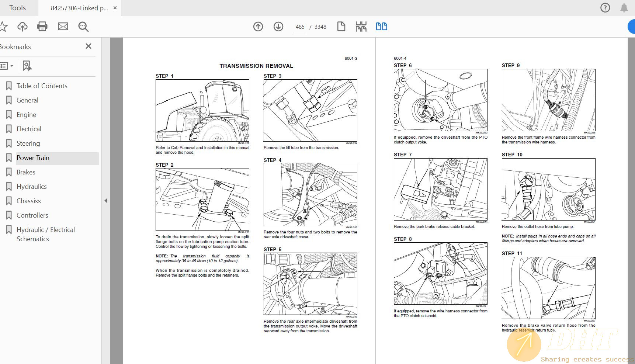Click the page label 6001-4

(400, 58)
